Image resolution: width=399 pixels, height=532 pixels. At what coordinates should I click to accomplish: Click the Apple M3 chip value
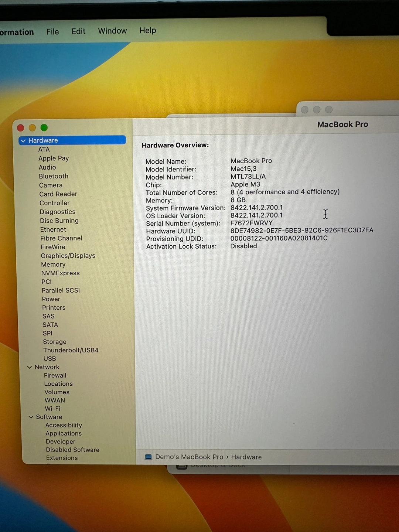click(245, 184)
